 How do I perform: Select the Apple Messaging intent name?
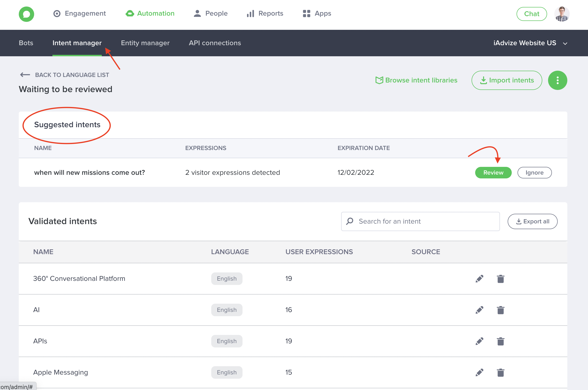click(x=60, y=372)
